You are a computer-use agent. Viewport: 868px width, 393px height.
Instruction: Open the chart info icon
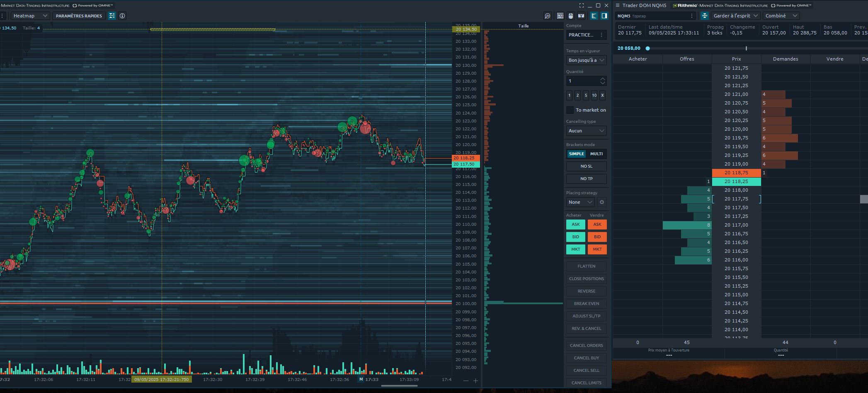pyautogui.click(x=122, y=16)
